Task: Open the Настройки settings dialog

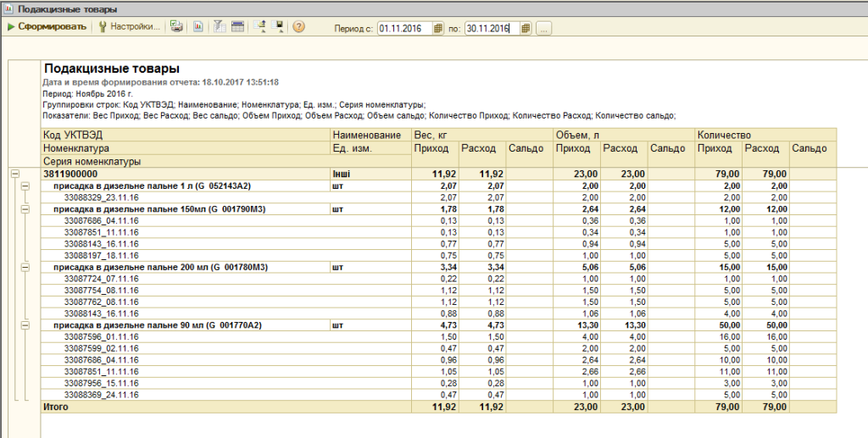Action: 130,27
